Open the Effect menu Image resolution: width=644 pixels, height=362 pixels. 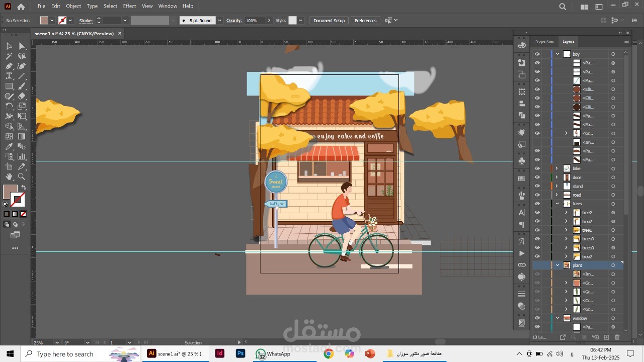pos(129,6)
